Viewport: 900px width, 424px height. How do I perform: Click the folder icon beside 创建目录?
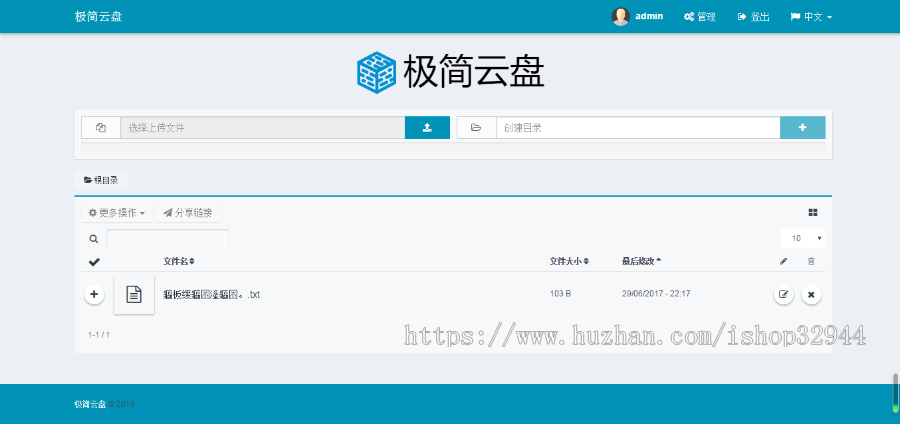[x=476, y=128]
